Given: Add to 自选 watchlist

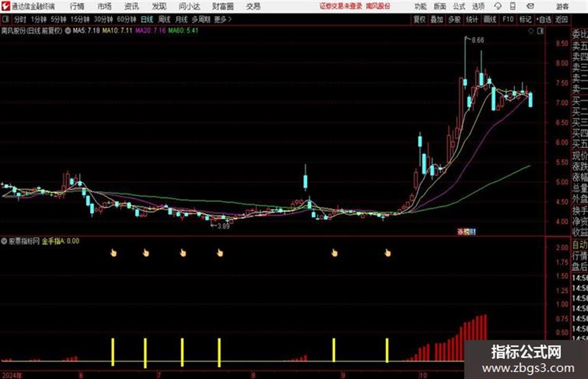Looking at the screenshot, I should tap(544, 19).
